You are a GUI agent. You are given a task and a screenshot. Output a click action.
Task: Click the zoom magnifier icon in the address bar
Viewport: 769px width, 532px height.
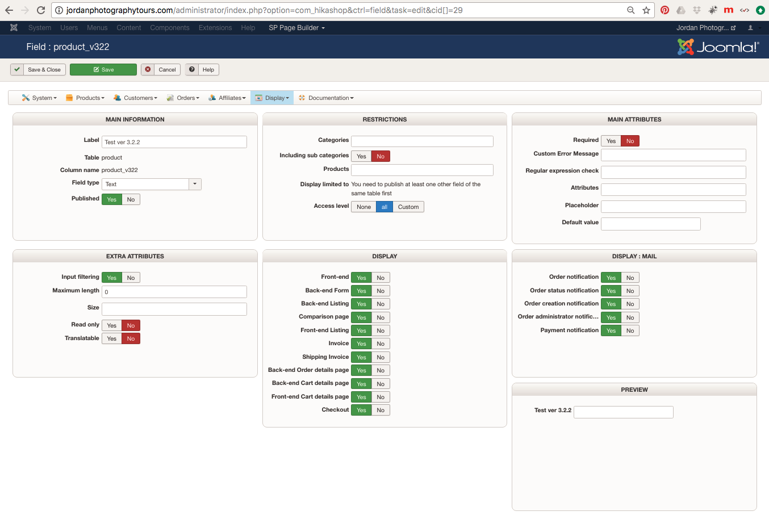pyautogui.click(x=631, y=10)
